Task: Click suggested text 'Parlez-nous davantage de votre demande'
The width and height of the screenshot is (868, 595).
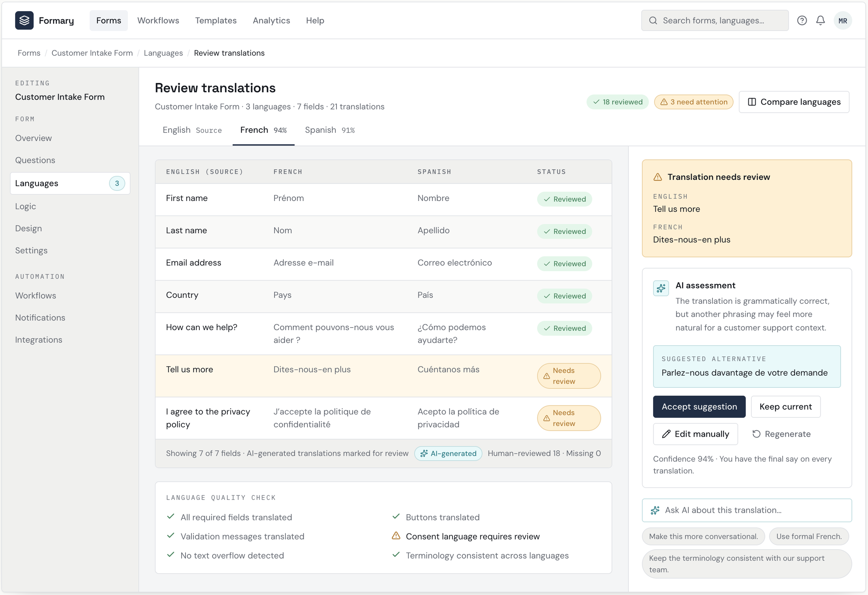Action: 744,373
